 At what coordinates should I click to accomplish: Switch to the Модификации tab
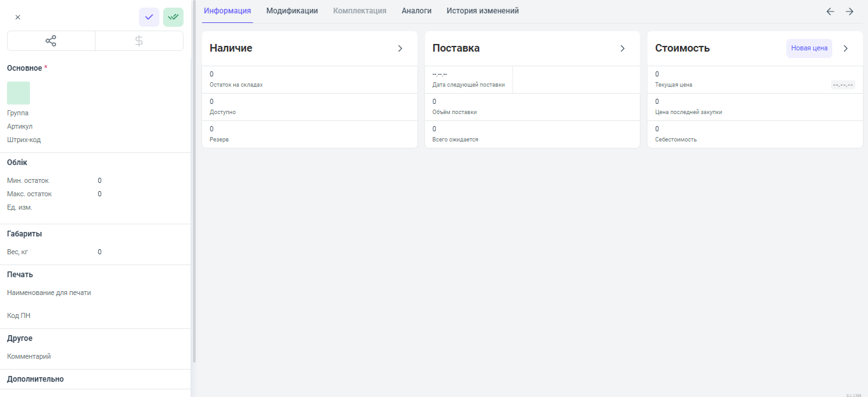coord(292,11)
